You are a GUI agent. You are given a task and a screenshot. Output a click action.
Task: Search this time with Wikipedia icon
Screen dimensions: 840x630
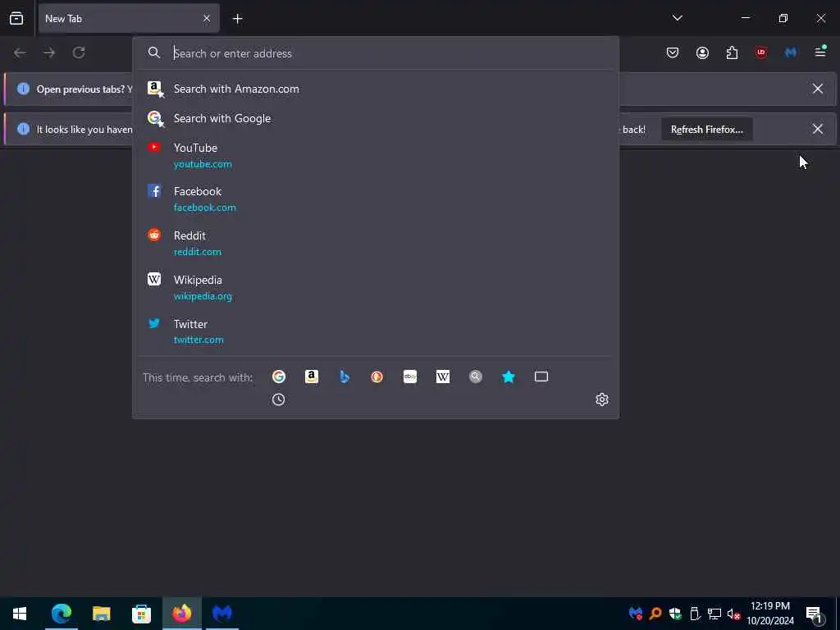click(x=442, y=377)
